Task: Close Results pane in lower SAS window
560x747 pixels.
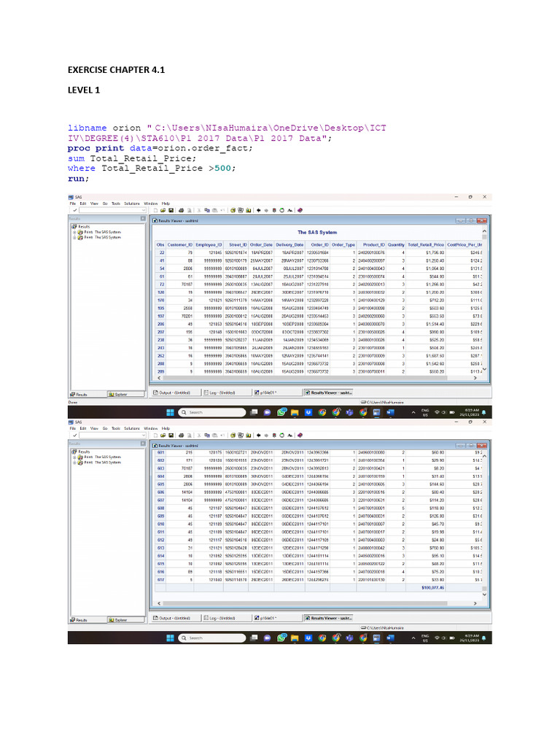Action: coord(143,443)
